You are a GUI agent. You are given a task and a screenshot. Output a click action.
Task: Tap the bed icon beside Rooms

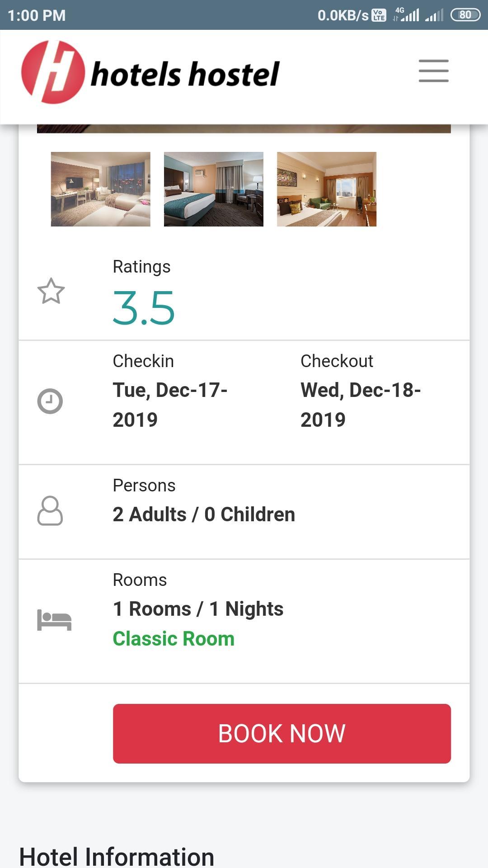(x=54, y=620)
